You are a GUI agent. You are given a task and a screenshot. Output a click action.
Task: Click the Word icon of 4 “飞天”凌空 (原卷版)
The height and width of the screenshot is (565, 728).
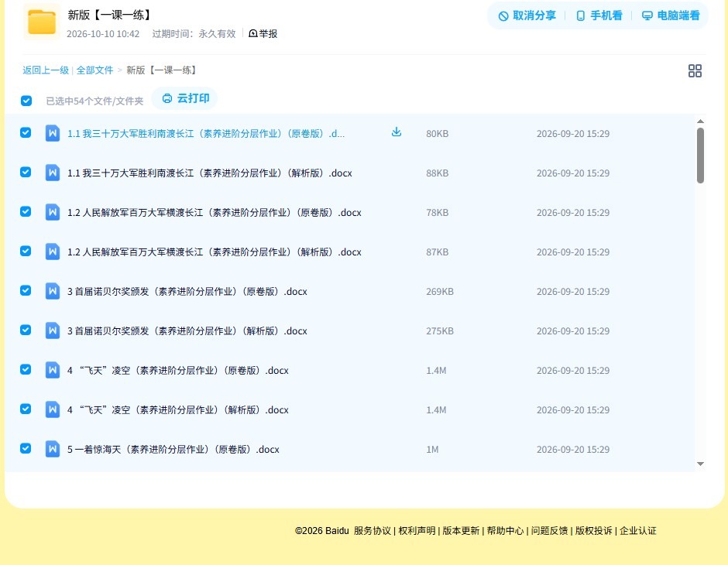53,370
